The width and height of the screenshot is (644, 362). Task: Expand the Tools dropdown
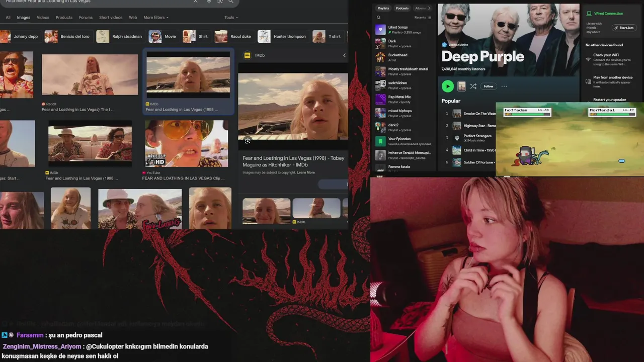pyautogui.click(x=231, y=18)
